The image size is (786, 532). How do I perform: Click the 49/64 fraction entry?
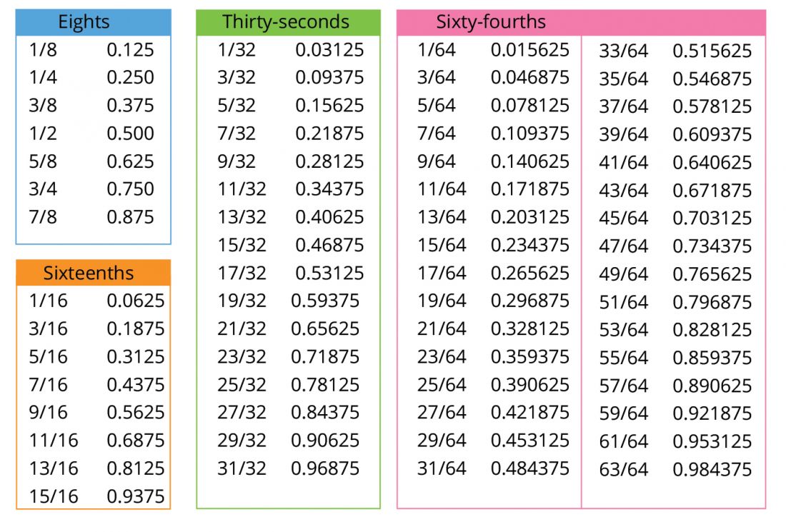[623, 274]
